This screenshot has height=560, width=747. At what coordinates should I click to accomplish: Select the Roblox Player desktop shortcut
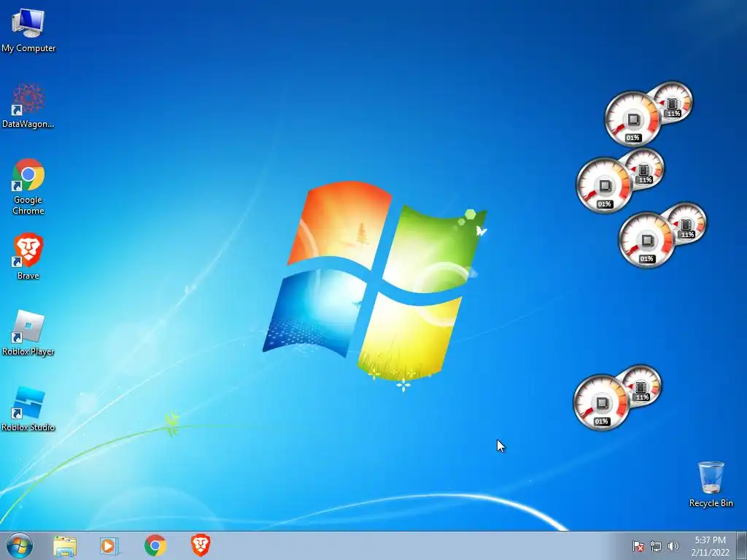(x=28, y=332)
